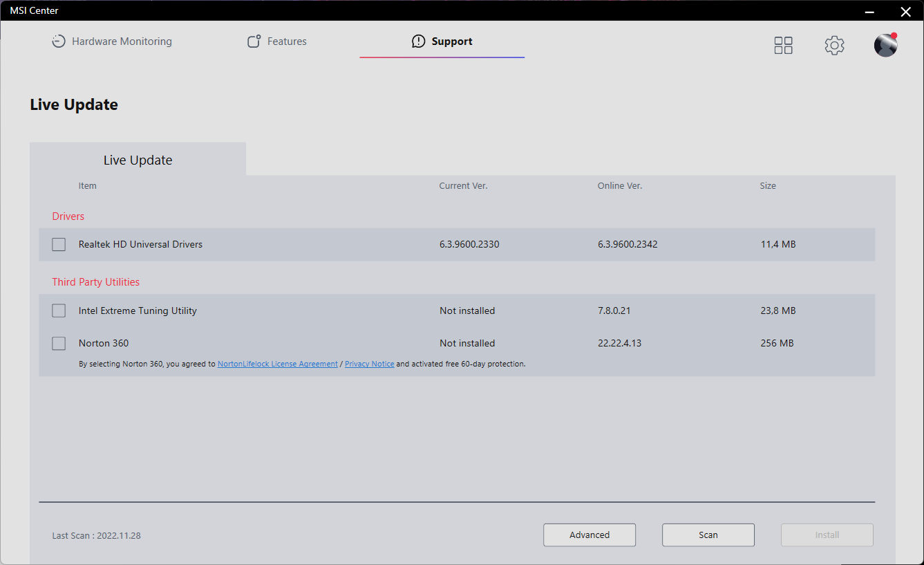Viewport: 924px width, 565px height.
Task: Check the Realtek HD Universal Drivers box
Action: coord(59,244)
